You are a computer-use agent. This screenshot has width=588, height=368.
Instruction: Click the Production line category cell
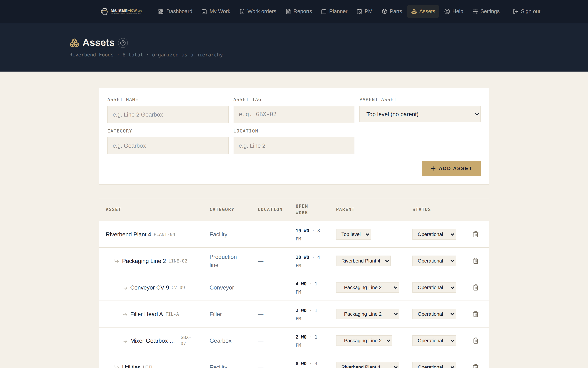pyautogui.click(x=223, y=261)
